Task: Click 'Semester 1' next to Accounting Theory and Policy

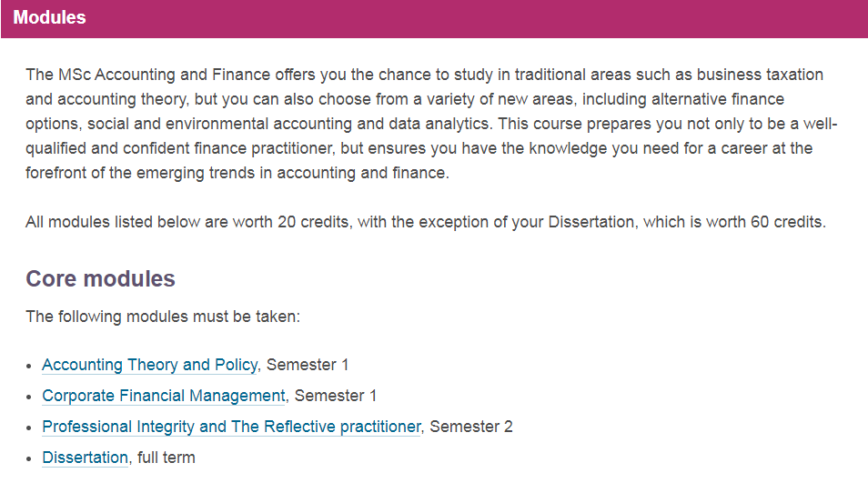Action: tap(308, 365)
